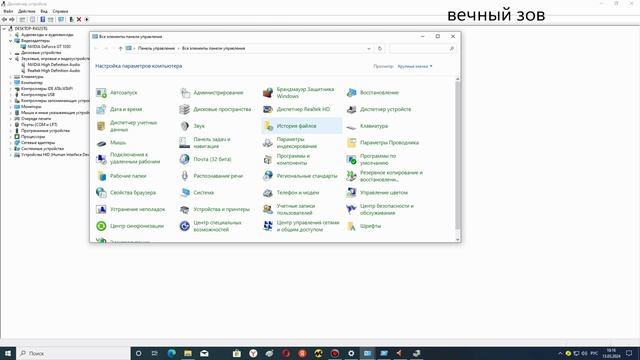Open Центр безопасности и обслуживания
The height and width of the screenshot is (360, 640).
click(380, 209)
